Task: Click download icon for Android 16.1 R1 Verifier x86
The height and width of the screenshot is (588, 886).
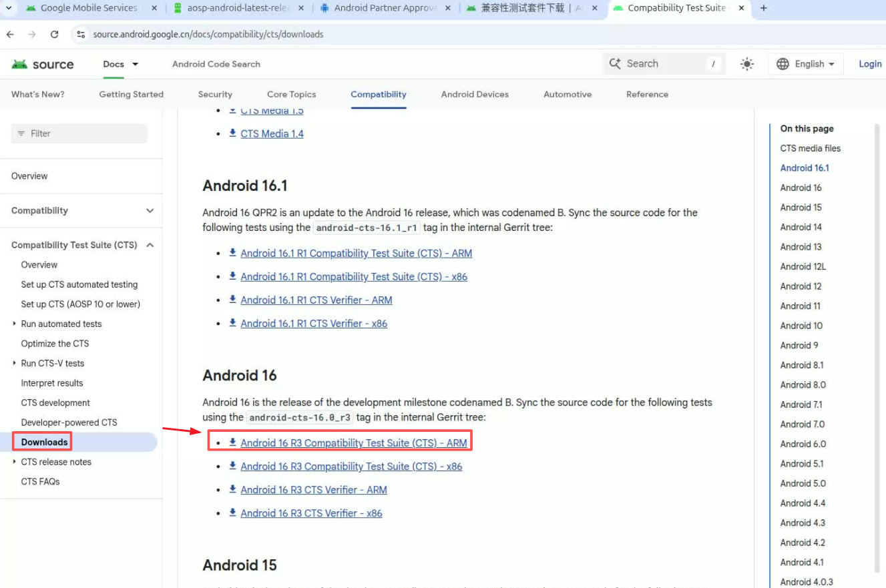Action: 233,323
